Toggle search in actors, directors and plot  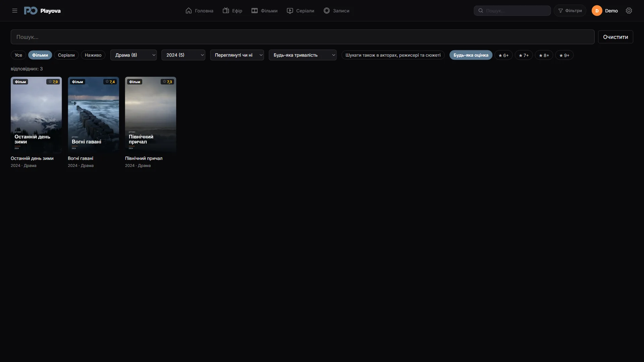tap(393, 55)
